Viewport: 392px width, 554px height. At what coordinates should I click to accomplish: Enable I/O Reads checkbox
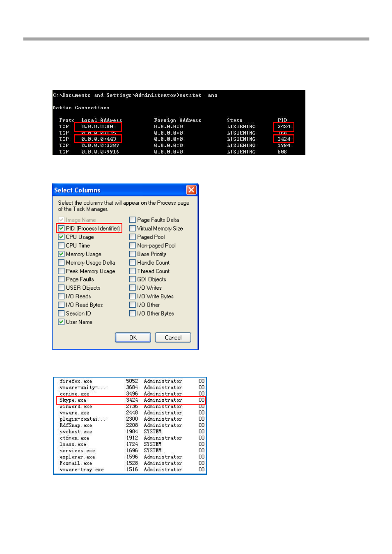tap(61, 296)
